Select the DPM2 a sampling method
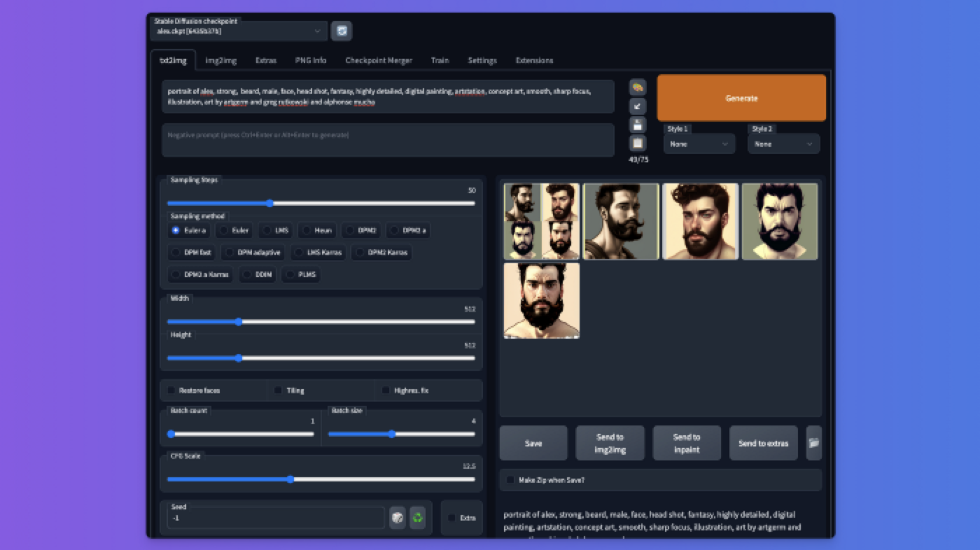Viewport: 980px width, 550px height. tap(407, 230)
